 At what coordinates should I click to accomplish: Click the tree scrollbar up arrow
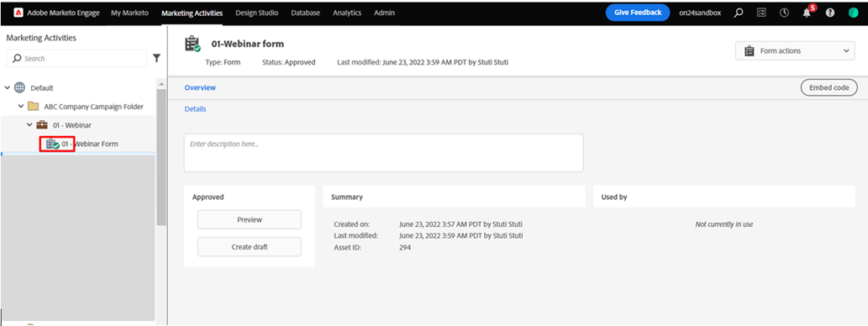pyautogui.click(x=161, y=84)
